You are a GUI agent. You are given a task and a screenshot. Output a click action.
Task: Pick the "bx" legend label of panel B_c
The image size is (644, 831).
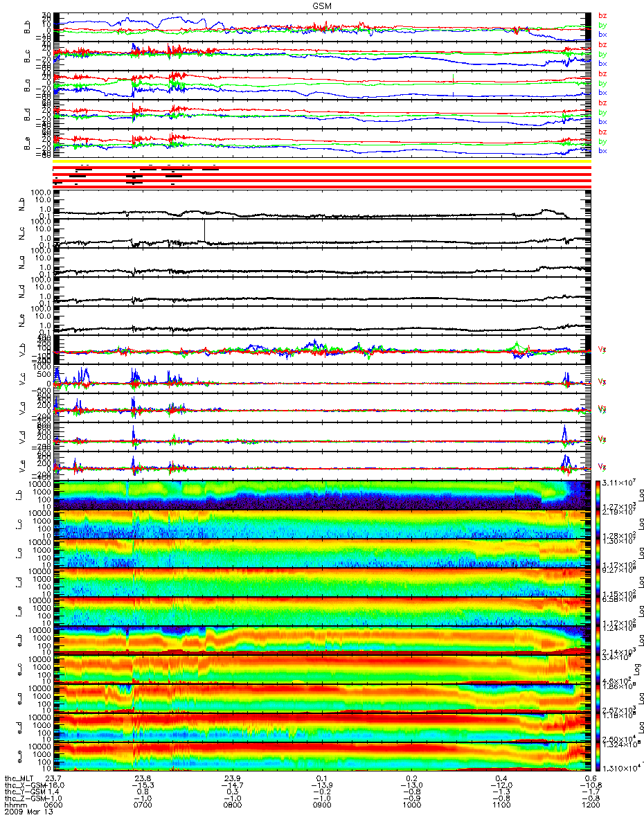(602, 64)
